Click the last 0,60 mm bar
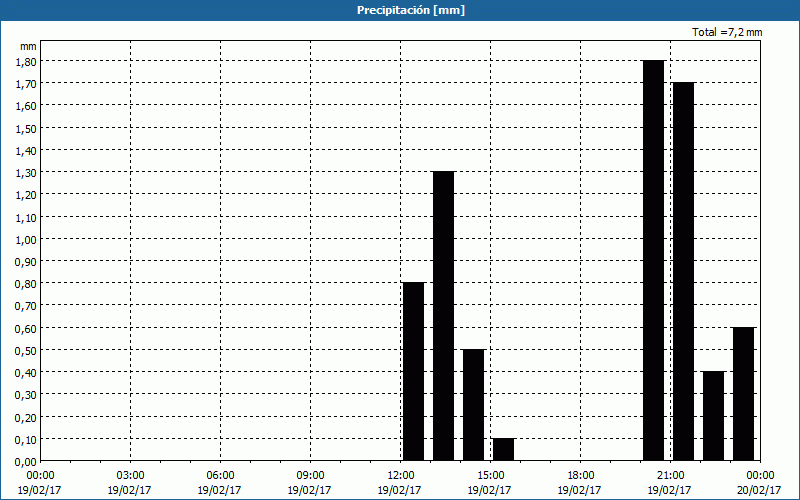 coord(743,394)
